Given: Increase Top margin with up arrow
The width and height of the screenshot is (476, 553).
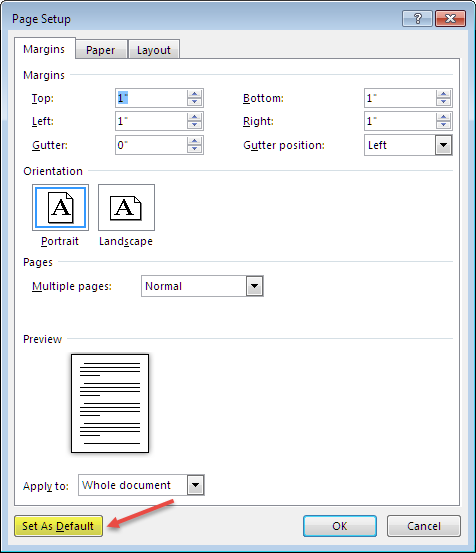Looking at the screenshot, I should 195,94.
